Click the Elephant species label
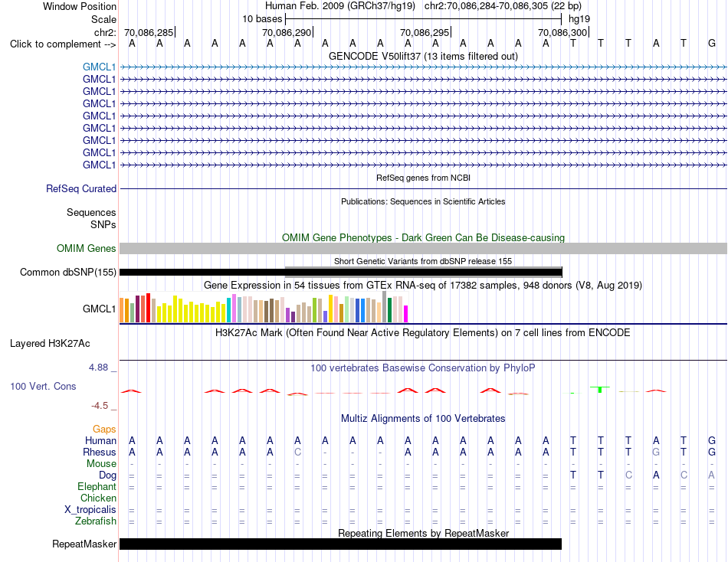 97,486
